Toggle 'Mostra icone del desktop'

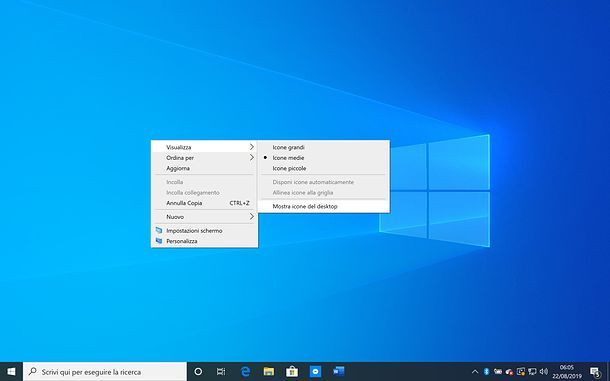click(x=323, y=206)
